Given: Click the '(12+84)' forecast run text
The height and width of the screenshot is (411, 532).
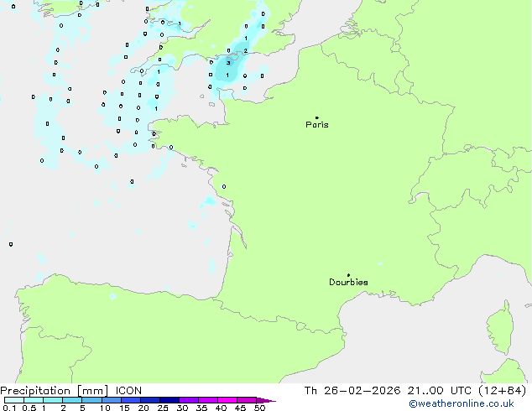Looking at the screenshot, I should pos(502,391).
